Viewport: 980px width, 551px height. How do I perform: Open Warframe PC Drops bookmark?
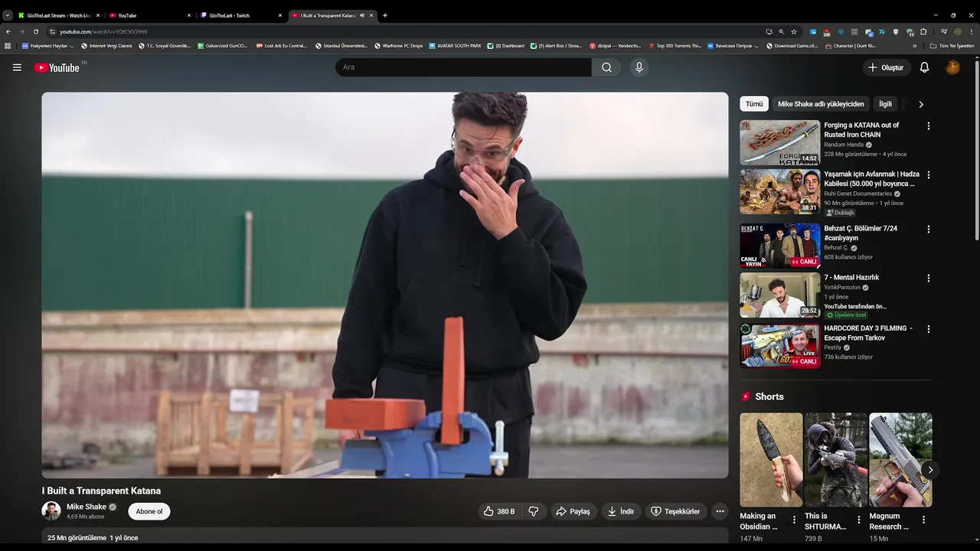click(x=398, y=46)
